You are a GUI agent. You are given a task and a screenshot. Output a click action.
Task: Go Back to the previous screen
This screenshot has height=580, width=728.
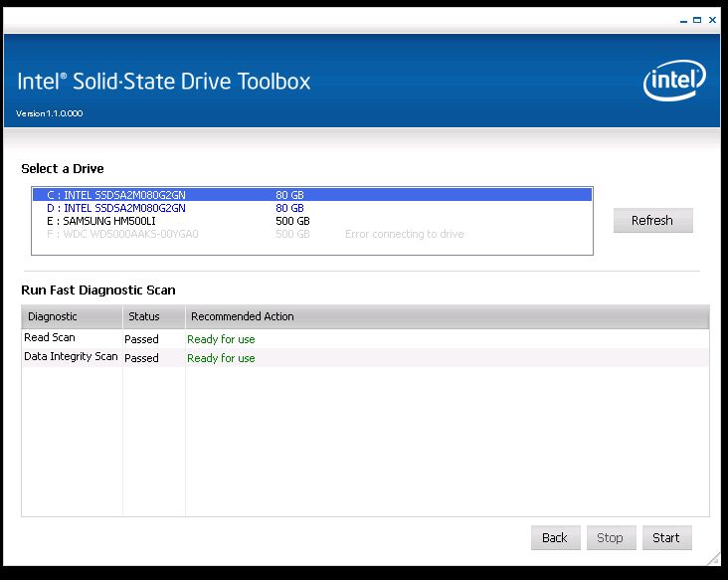tap(555, 538)
